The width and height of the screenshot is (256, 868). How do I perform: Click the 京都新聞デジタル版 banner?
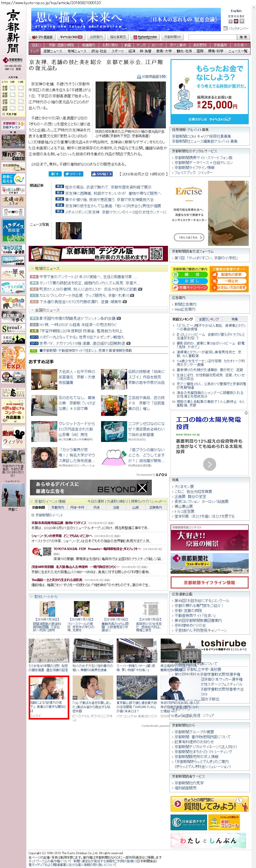98,253
